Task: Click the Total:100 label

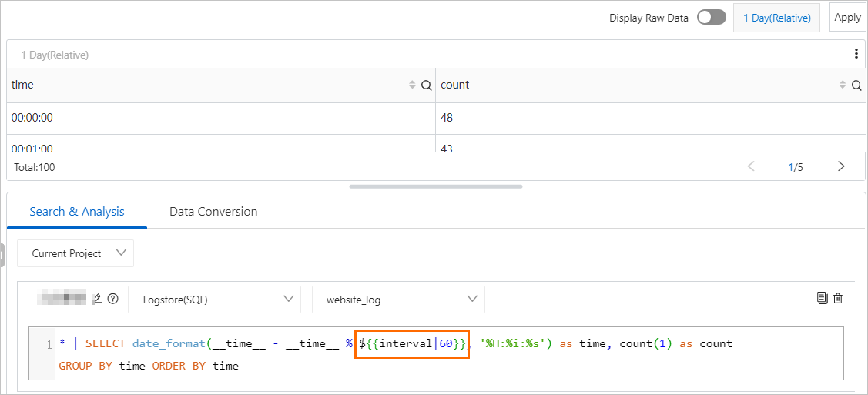Action: tap(33, 167)
